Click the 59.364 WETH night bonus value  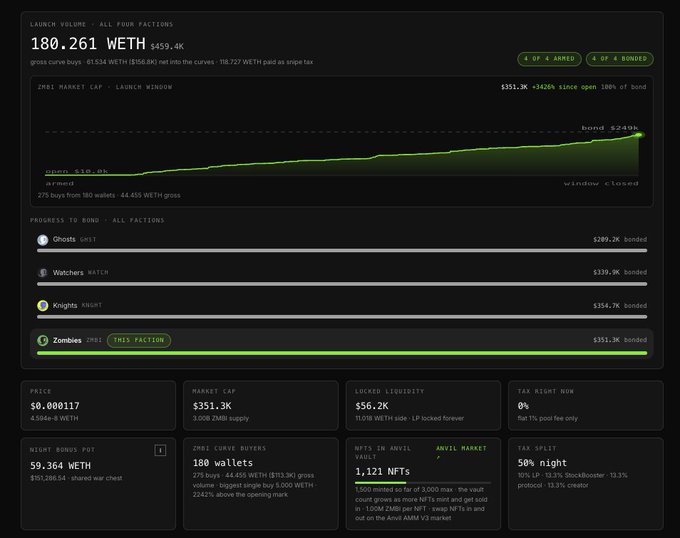coord(60,466)
